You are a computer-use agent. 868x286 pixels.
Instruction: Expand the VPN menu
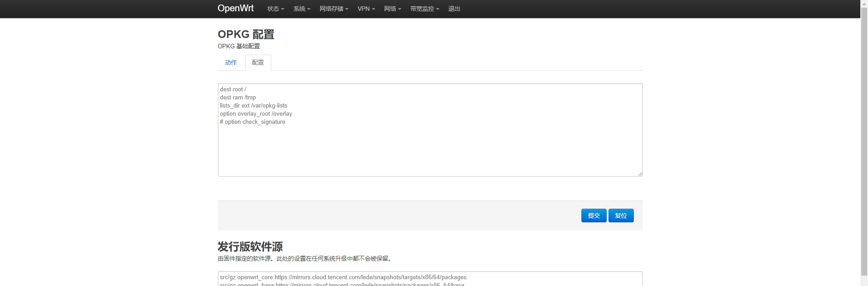click(x=366, y=9)
